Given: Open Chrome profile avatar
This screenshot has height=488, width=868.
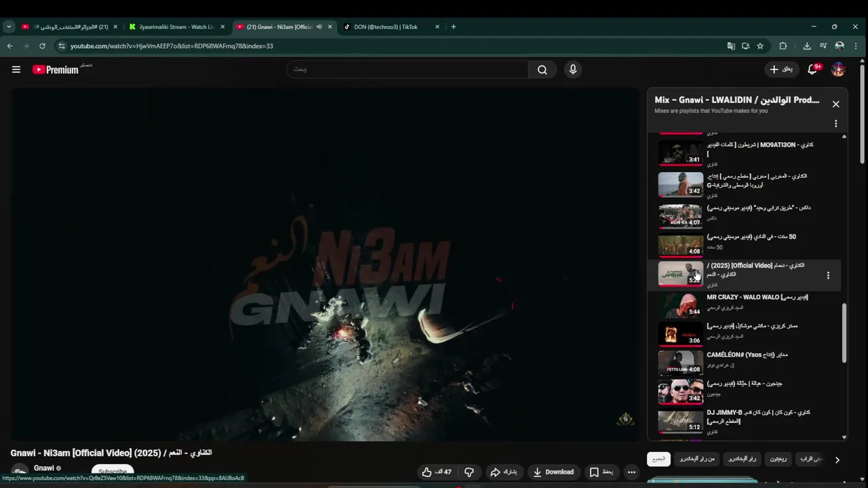Looking at the screenshot, I should tap(840, 46).
